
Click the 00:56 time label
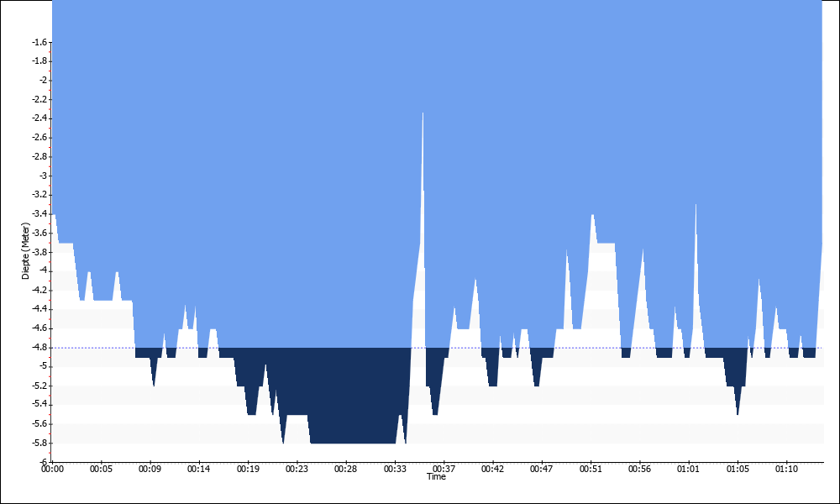point(639,470)
